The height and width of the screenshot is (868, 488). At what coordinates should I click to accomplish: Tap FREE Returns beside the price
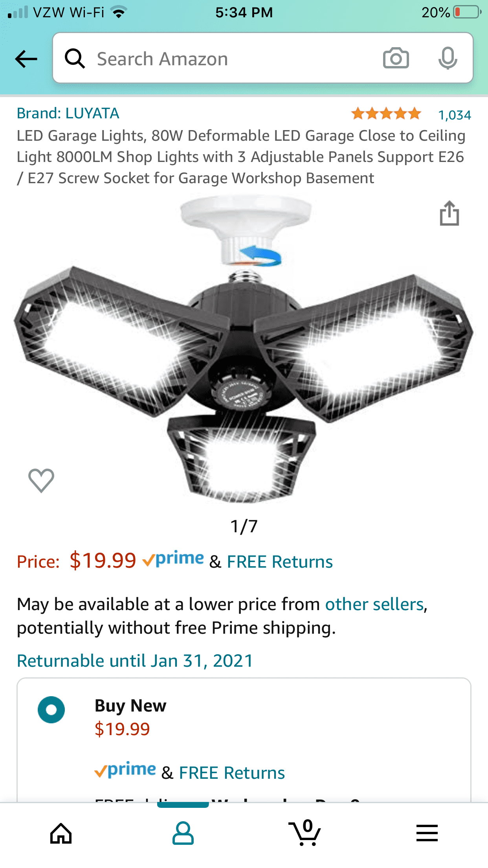pos(280,562)
